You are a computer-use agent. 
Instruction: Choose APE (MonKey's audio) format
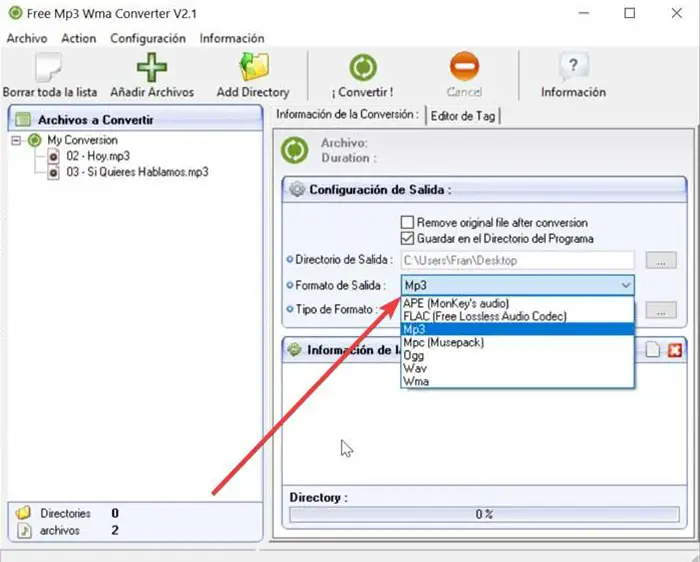(x=517, y=304)
